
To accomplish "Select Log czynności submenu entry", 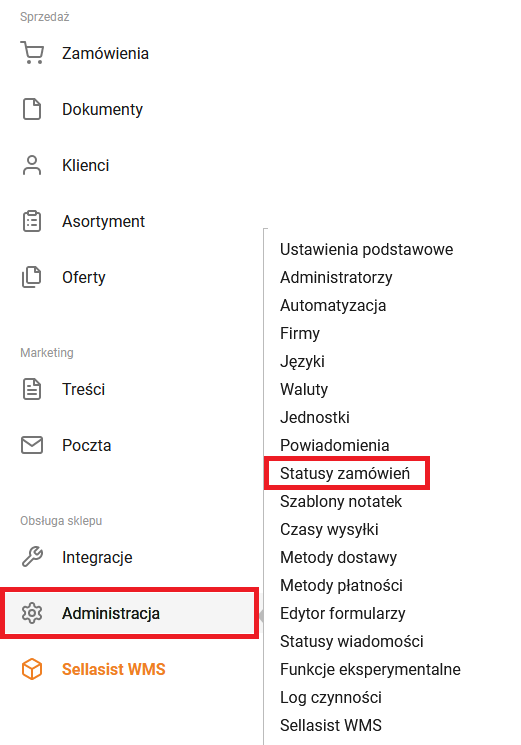I will pos(331,697).
